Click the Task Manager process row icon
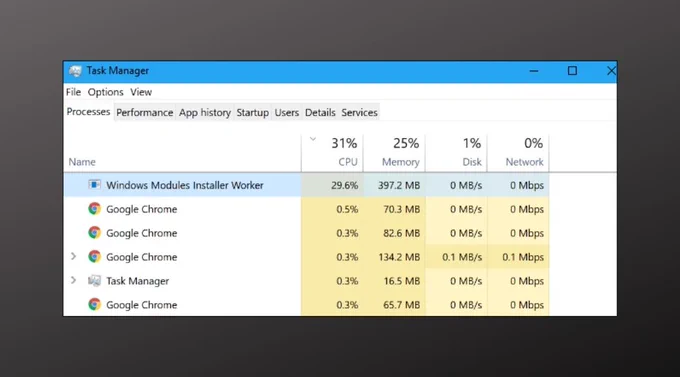The height and width of the screenshot is (377, 680). (x=94, y=281)
